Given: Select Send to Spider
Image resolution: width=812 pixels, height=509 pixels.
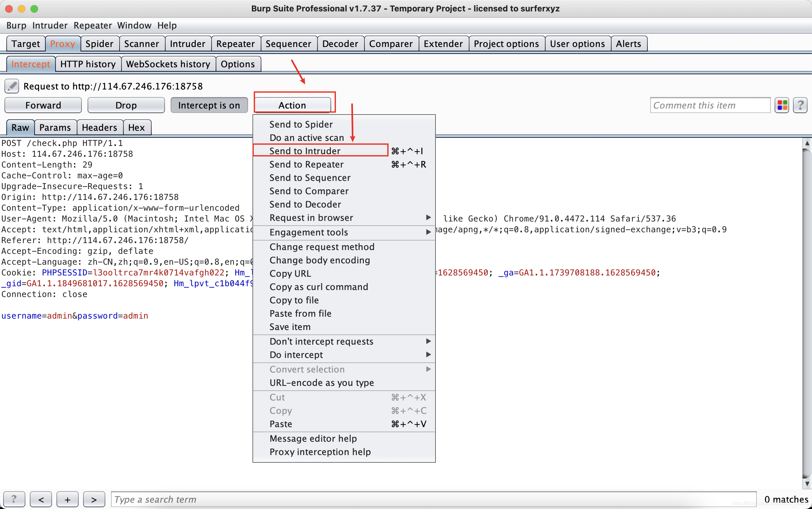Looking at the screenshot, I should tap(344, 124).
